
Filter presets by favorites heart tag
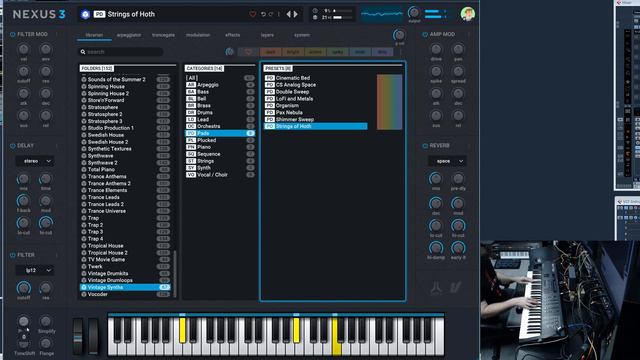pos(248,52)
